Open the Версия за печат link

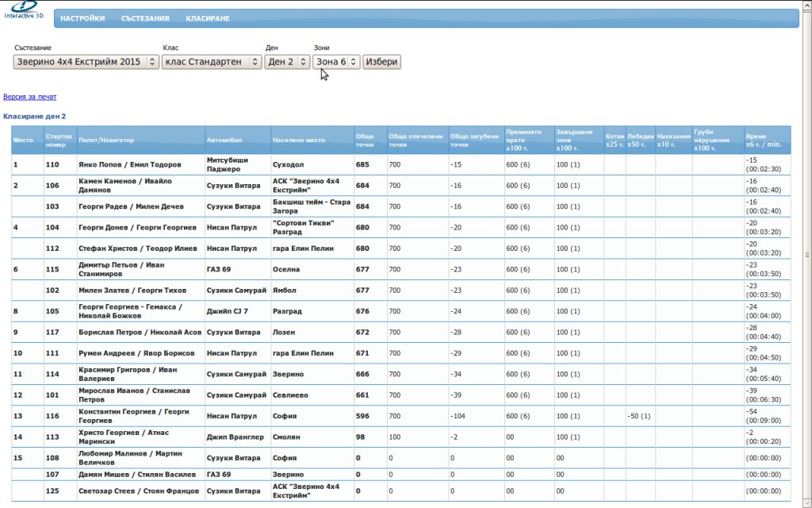(30, 96)
